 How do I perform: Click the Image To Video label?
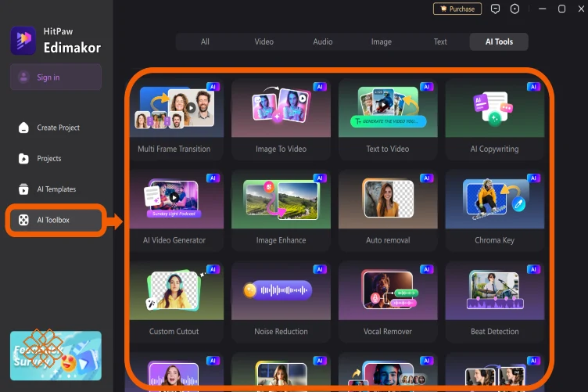(x=281, y=149)
